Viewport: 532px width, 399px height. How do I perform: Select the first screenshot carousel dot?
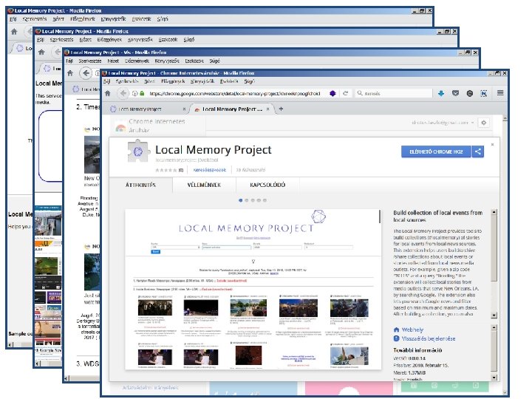[x=241, y=200]
